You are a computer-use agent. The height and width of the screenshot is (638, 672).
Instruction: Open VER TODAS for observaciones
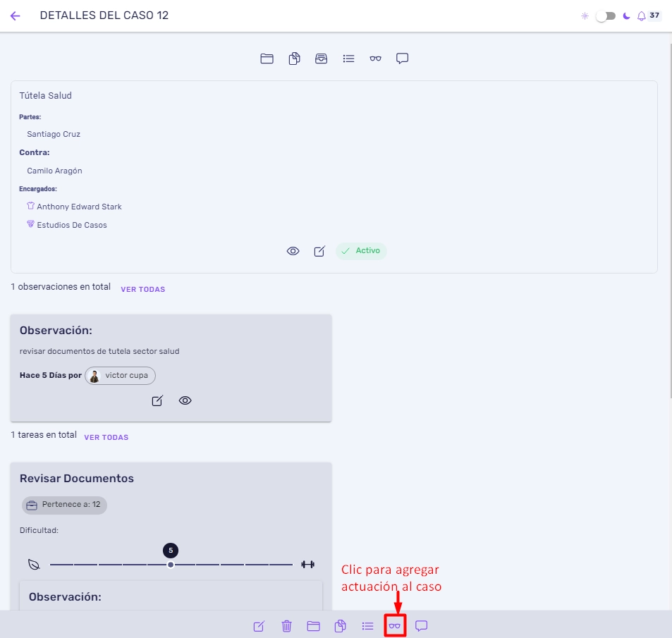[142, 289]
